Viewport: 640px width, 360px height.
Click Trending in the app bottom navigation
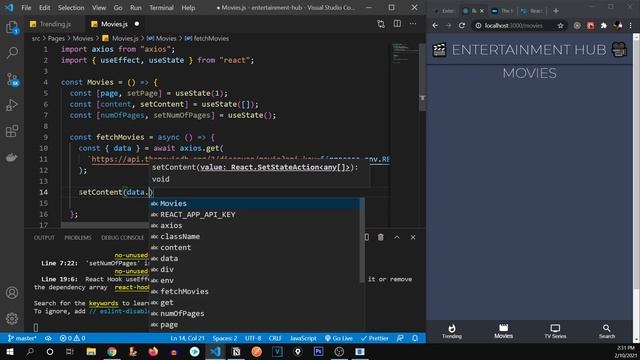pyautogui.click(x=452, y=331)
